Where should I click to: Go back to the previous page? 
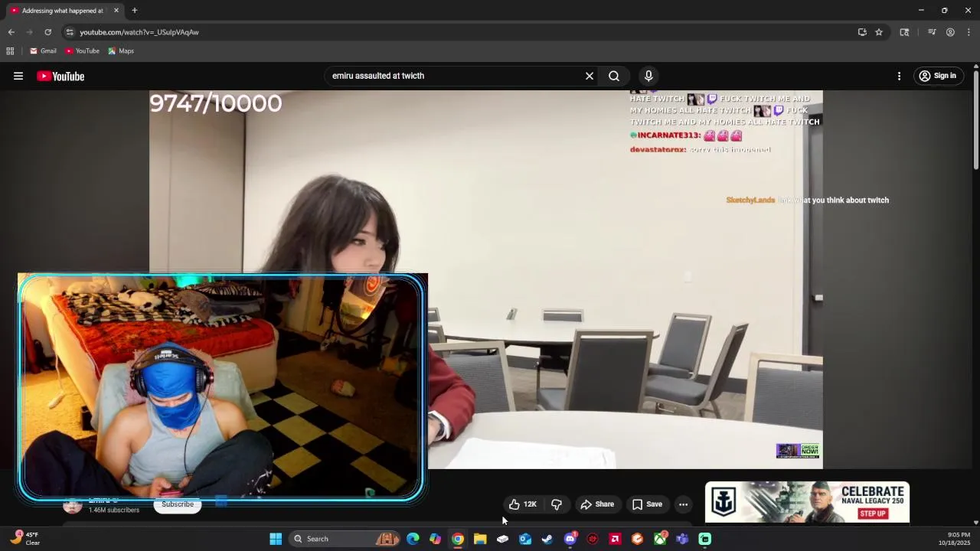(11, 32)
